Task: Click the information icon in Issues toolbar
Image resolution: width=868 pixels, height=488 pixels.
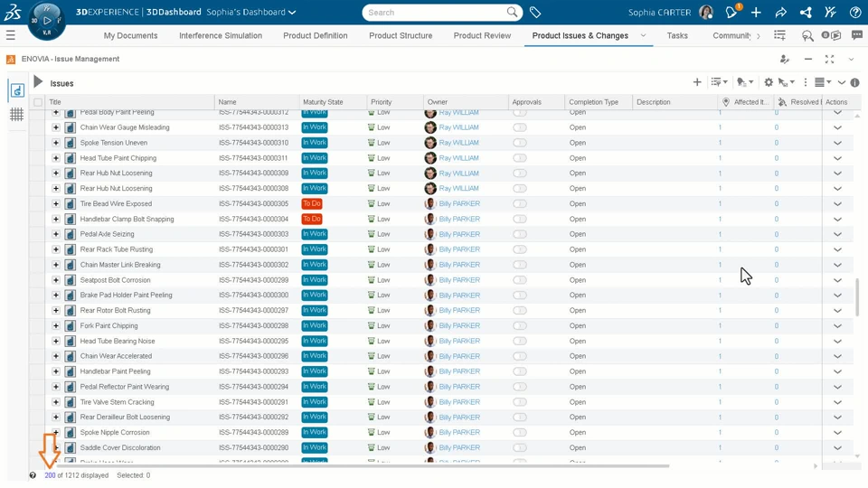Action: (854, 82)
